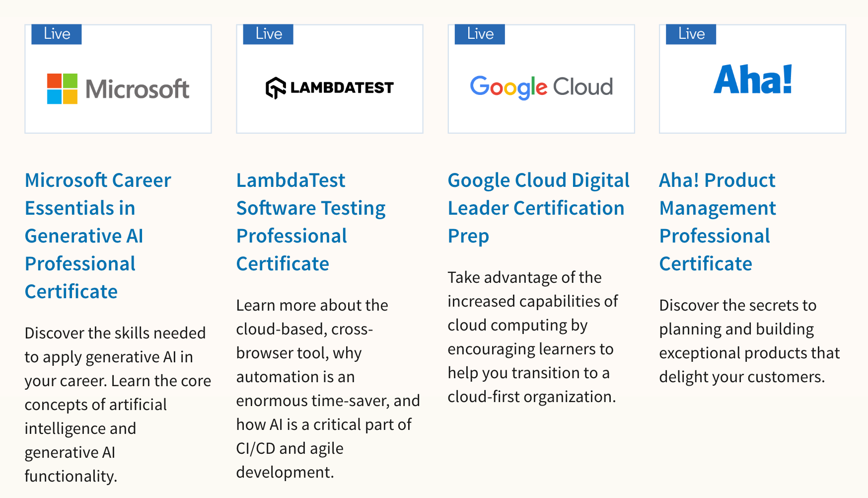Click the LambdaTest logo image
The width and height of the screenshot is (868, 498).
click(x=330, y=88)
